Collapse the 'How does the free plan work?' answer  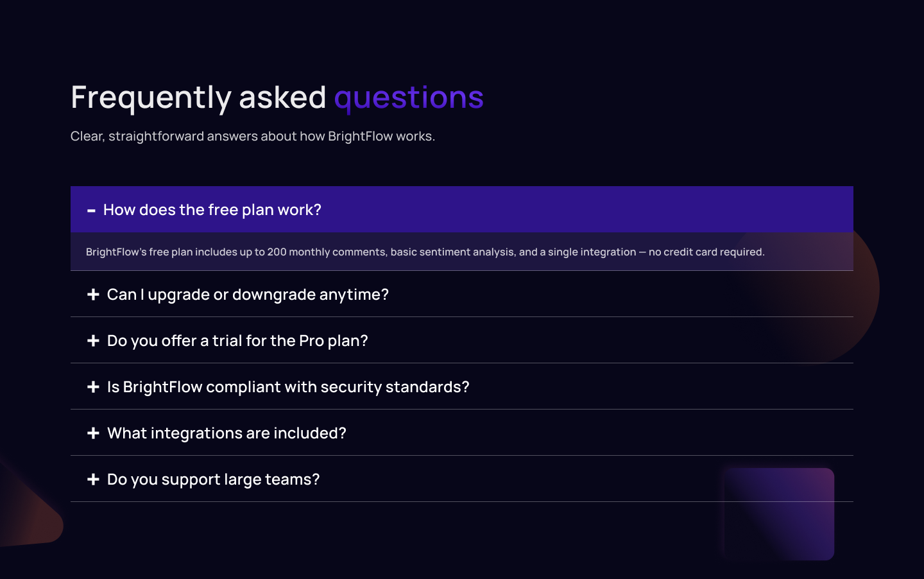click(212, 209)
